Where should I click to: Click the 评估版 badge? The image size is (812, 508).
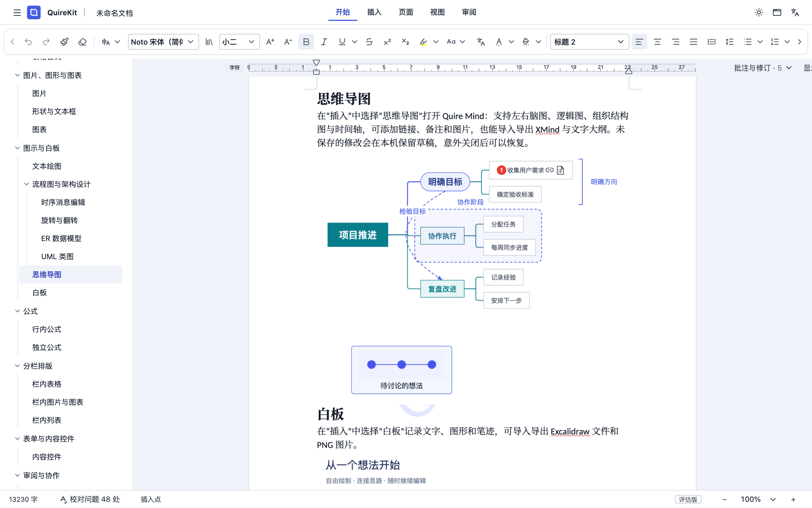pyautogui.click(x=688, y=499)
